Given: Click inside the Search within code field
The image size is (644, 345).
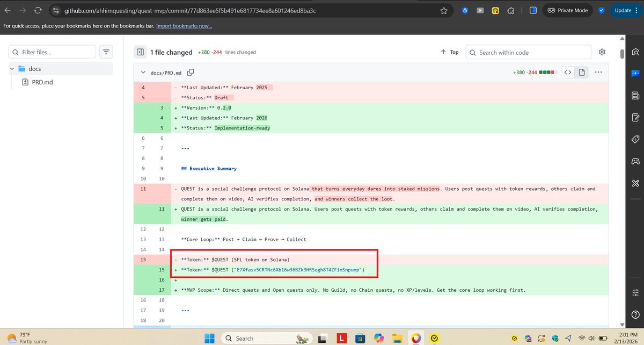Looking at the screenshot, I should (x=529, y=52).
